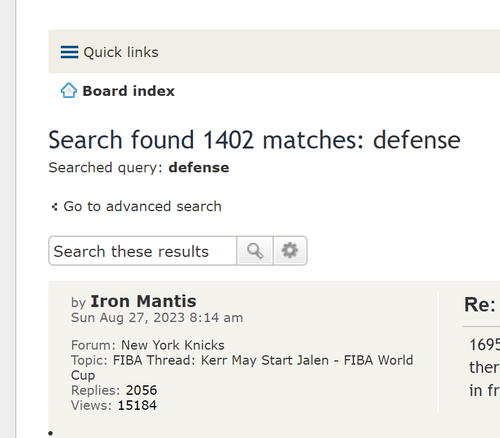500x438 pixels.
Task: Open Go to advanced search link
Action: pos(142,206)
